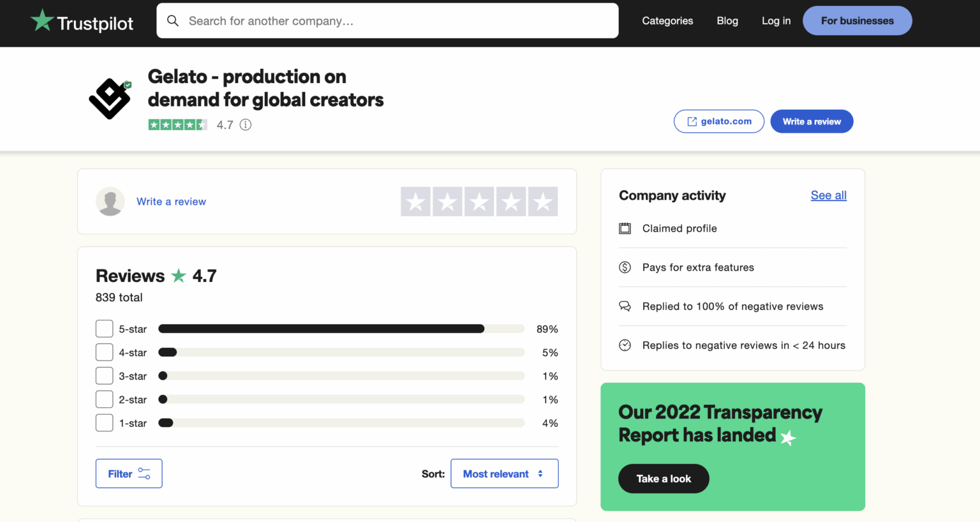Image resolution: width=980 pixels, height=522 pixels.
Task: Open the Filter options panel
Action: (x=128, y=473)
